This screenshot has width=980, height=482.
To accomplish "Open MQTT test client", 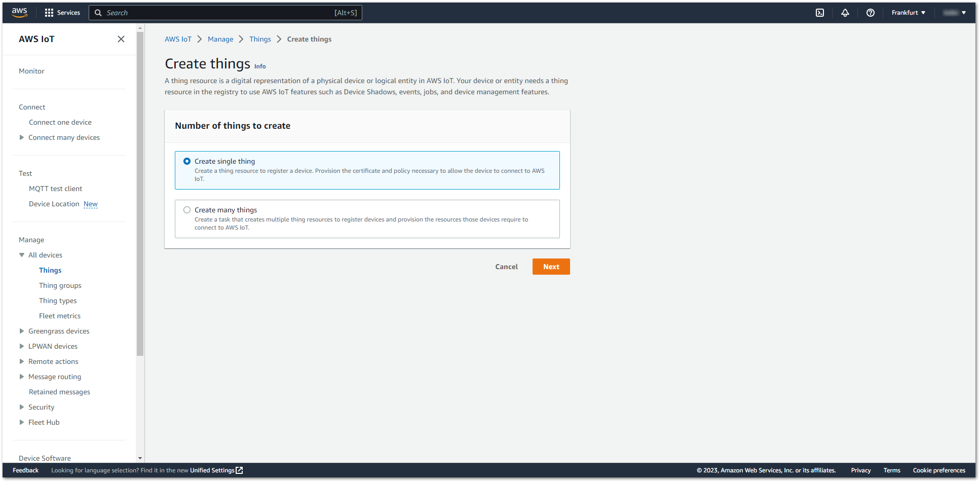I will (x=55, y=189).
